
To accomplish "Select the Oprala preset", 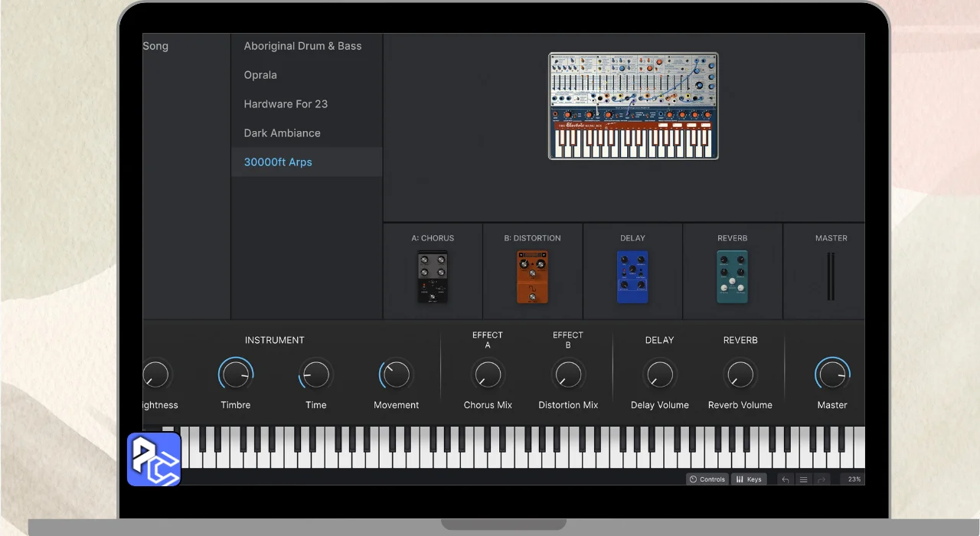I will (x=260, y=75).
